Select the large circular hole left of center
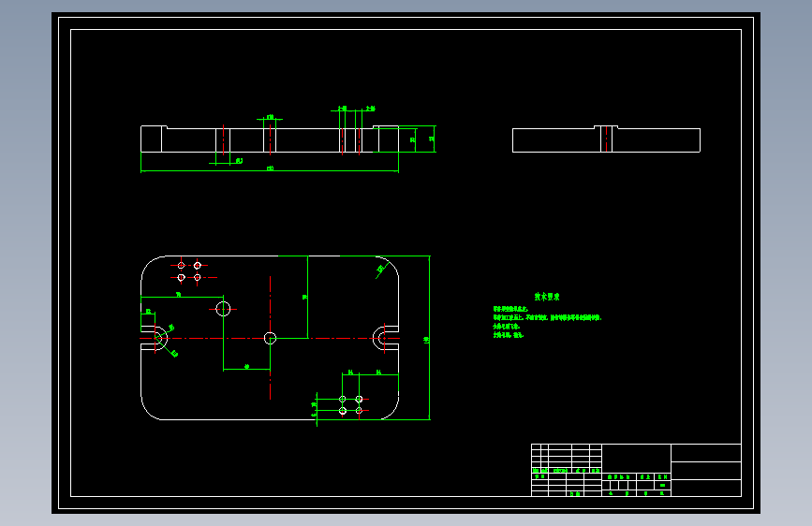 [x=223, y=309]
